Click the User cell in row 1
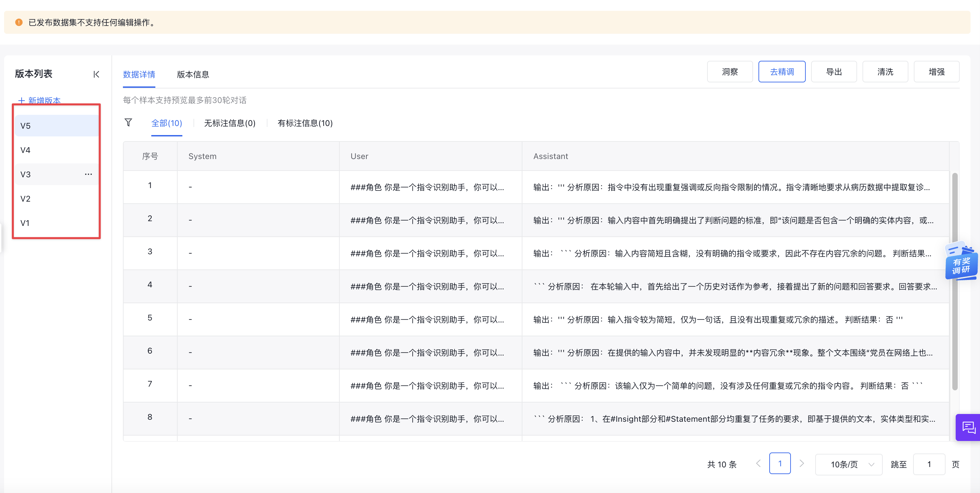 click(x=430, y=187)
